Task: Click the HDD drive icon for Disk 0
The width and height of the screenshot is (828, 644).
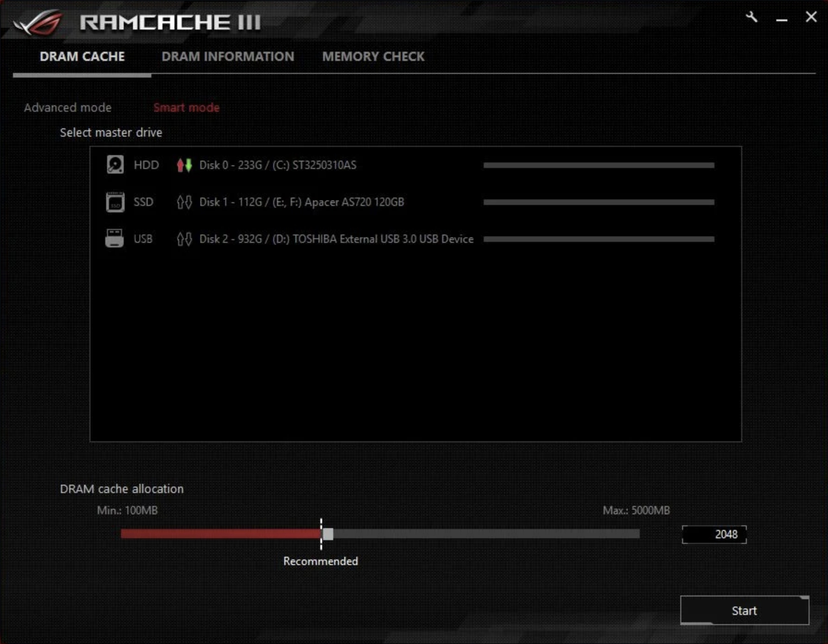Action: [x=115, y=165]
